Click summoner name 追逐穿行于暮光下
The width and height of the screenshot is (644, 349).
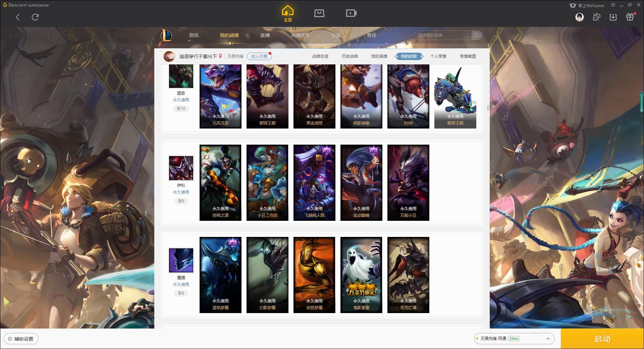click(198, 56)
